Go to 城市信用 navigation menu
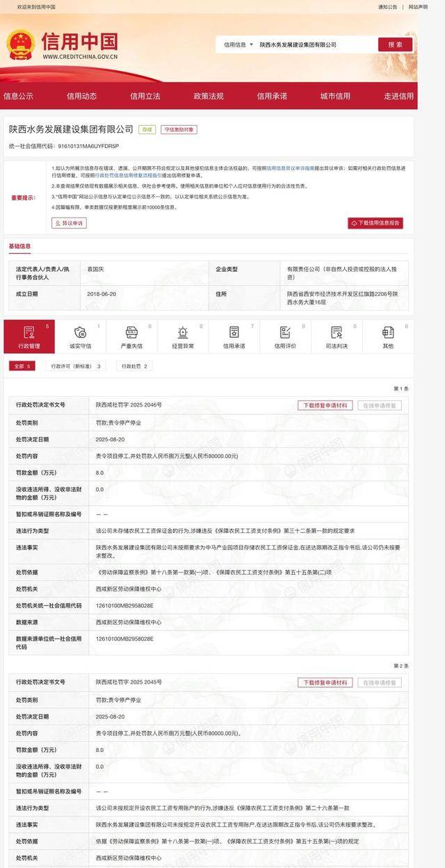The image size is (445, 868). [335, 96]
